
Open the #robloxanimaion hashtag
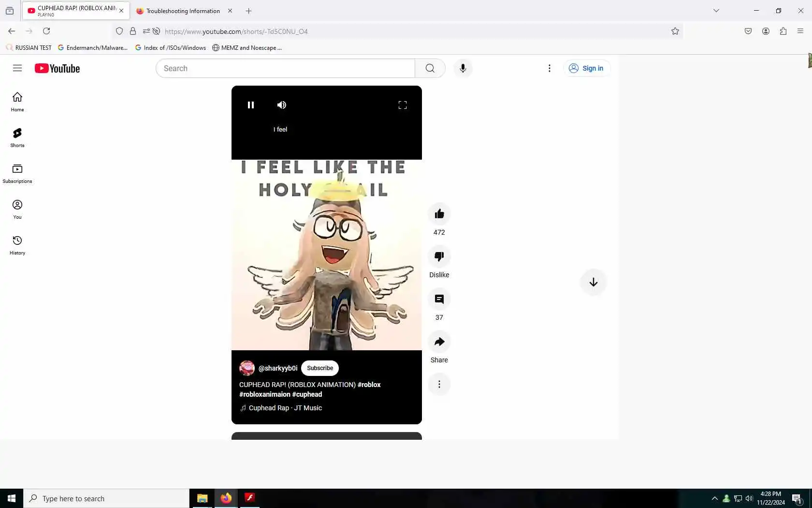click(265, 394)
